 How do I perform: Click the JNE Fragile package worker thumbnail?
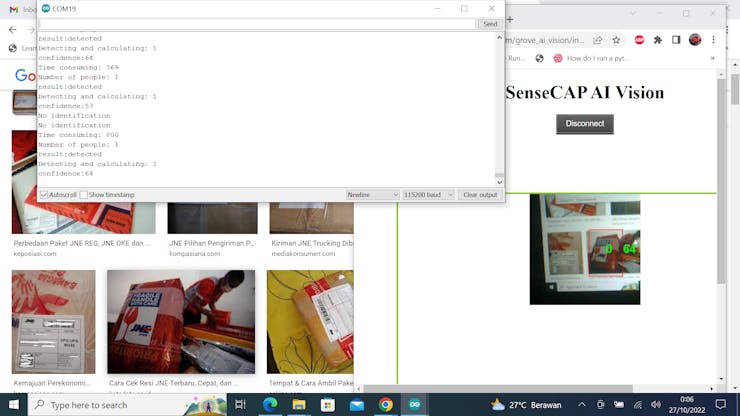pyautogui.click(x=181, y=322)
